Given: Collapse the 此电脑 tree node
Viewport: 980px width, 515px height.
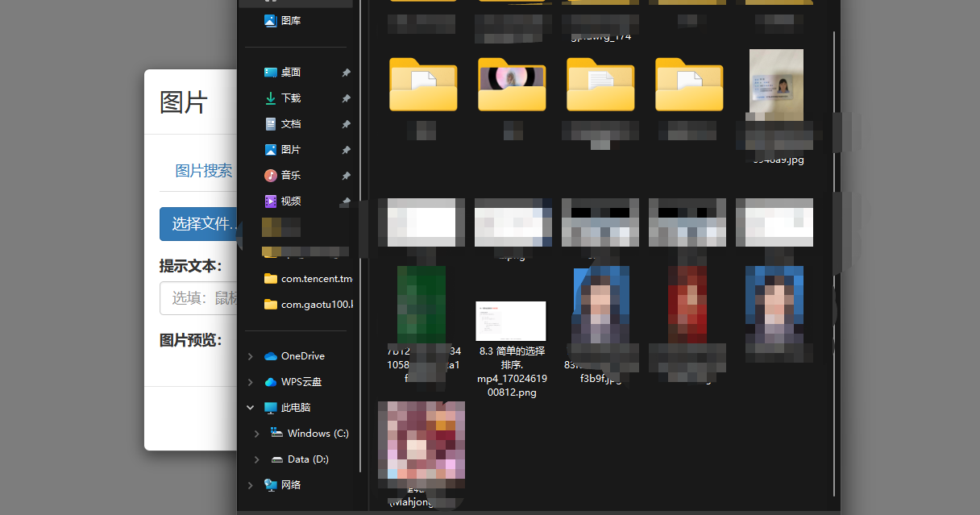Looking at the screenshot, I should [x=251, y=408].
